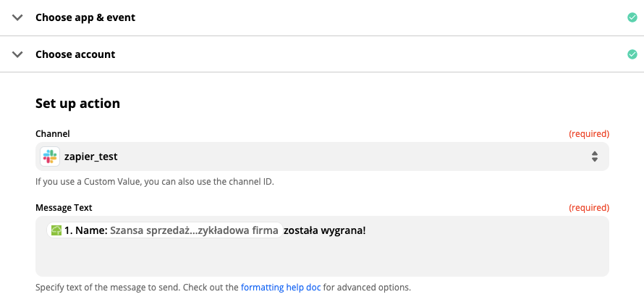Open the Choose app & event step heading
Screen dimensions: 644x297
pyautogui.click(x=85, y=17)
